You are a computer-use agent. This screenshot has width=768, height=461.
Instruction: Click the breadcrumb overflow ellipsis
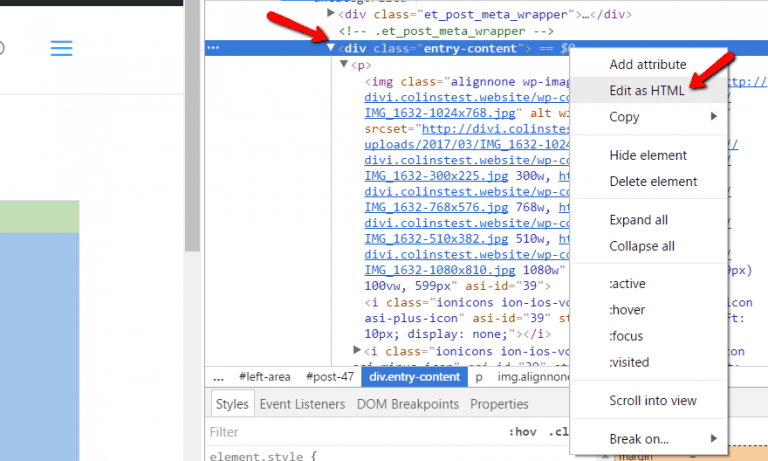tap(219, 377)
